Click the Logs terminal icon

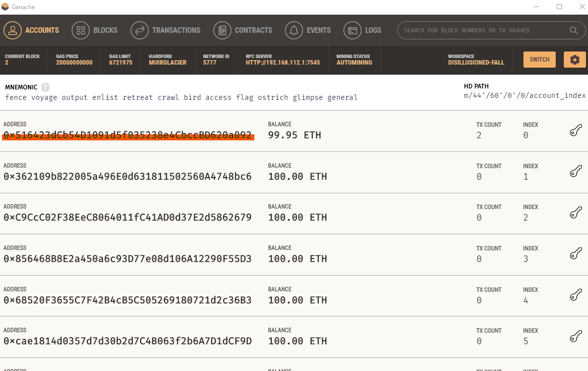pyautogui.click(x=352, y=30)
